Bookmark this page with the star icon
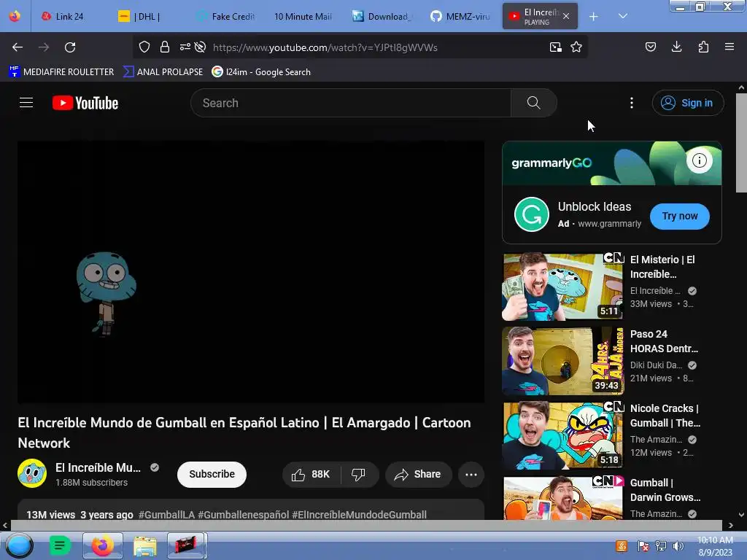 coord(576,47)
